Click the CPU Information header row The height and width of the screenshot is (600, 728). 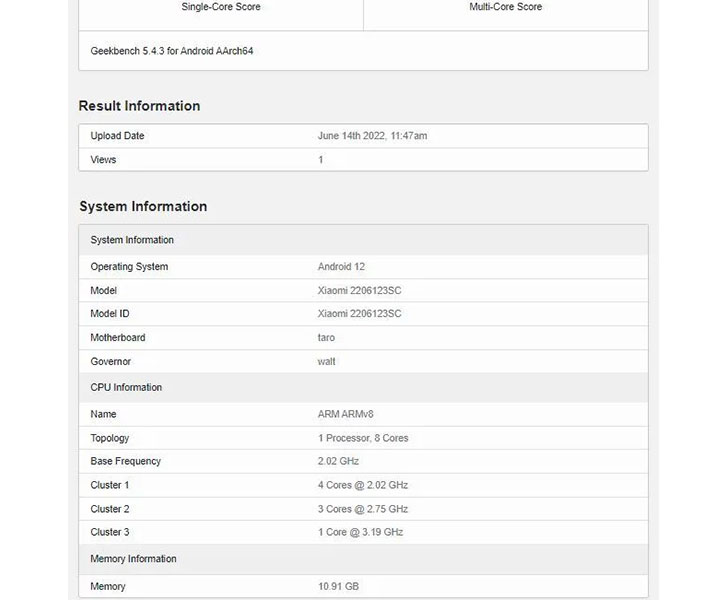[x=364, y=387]
